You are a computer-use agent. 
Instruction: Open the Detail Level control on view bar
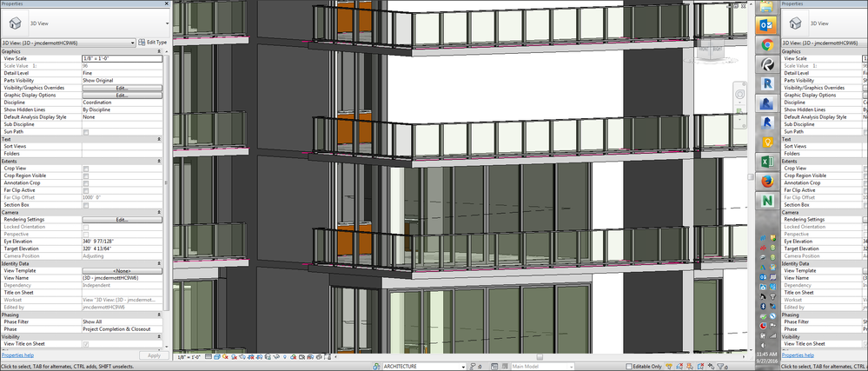pyautogui.click(x=209, y=356)
